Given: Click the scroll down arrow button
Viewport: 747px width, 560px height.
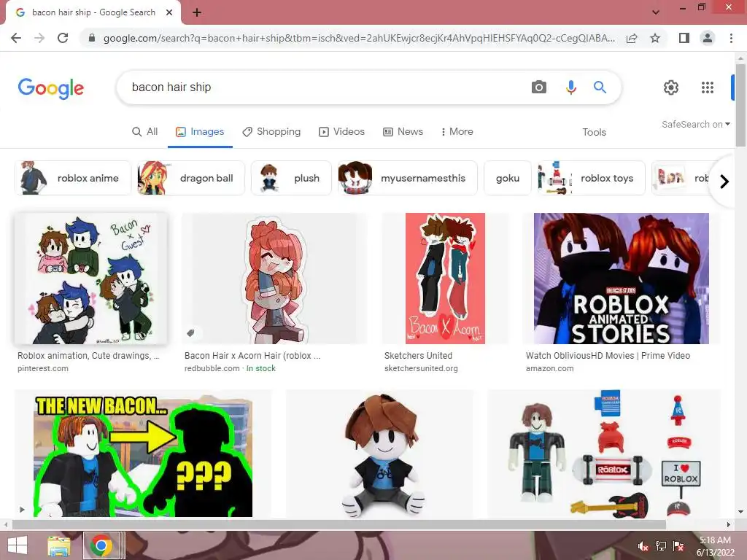Looking at the screenshot, I should tap(740, 513).
